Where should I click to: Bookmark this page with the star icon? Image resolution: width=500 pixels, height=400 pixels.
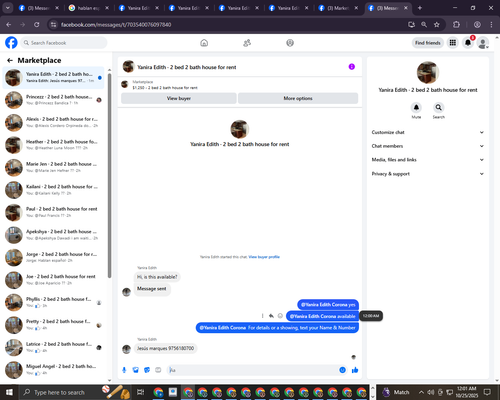[437, 24]
